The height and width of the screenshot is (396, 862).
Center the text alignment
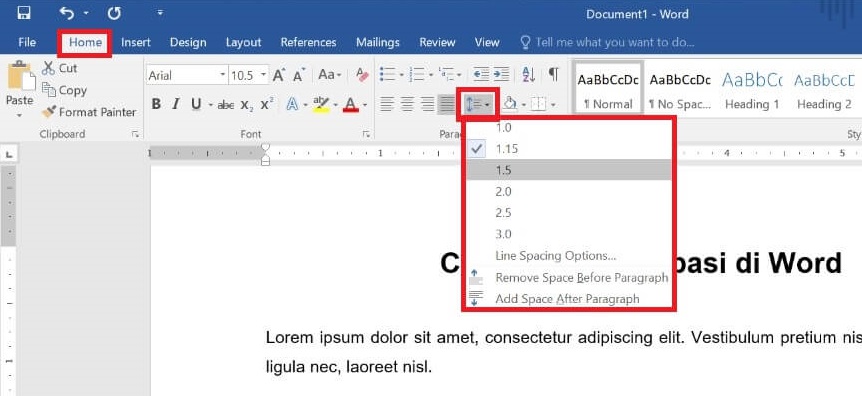pos(407,104)
